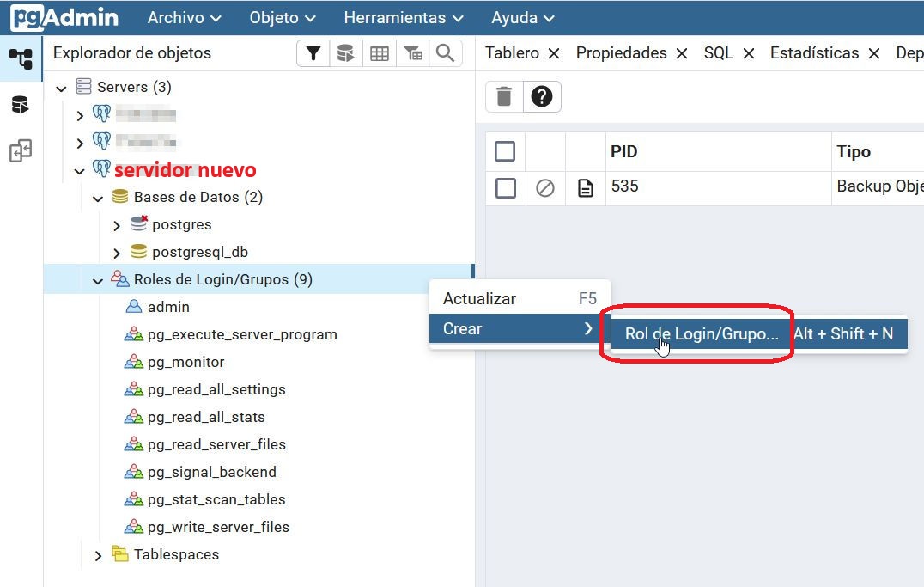This screenshot has height=587, width=924.
Task: Expand the postgresql_db database node
Action: [x=117, y=253]
